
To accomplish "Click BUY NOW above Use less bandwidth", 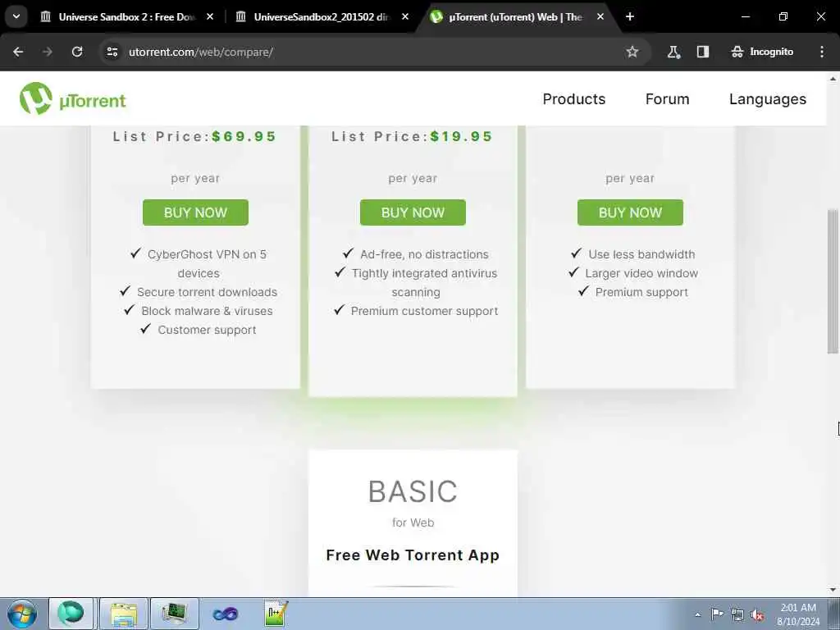I will tap(630, 212).
